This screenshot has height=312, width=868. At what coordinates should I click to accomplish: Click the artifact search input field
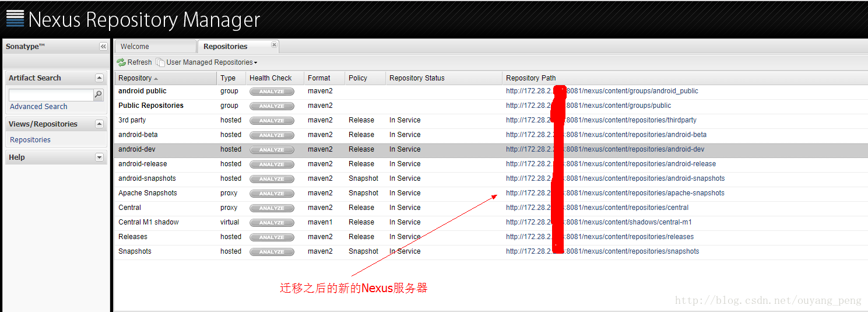pos(51,94)
